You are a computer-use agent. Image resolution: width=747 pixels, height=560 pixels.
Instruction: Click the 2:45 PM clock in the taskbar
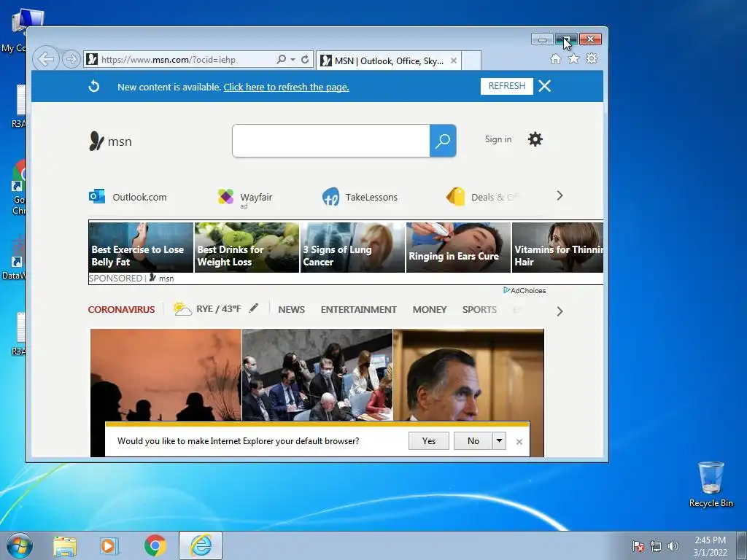tap(710, 546)
